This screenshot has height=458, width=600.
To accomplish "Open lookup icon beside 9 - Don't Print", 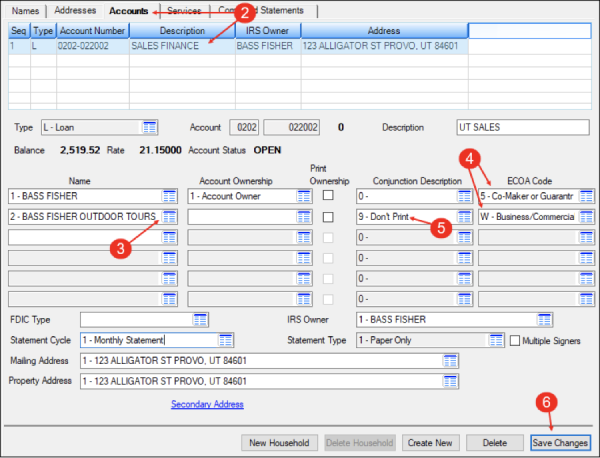I will [464, 217].
